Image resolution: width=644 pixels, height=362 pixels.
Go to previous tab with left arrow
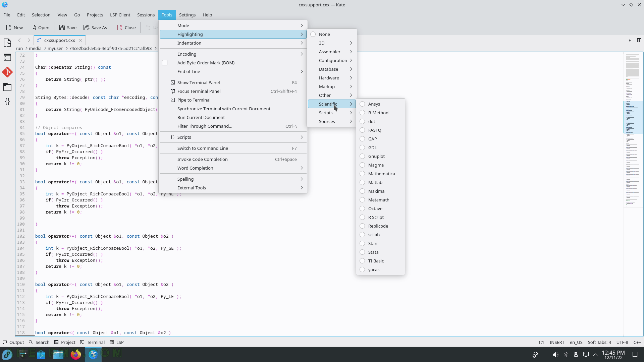(19, 40)
